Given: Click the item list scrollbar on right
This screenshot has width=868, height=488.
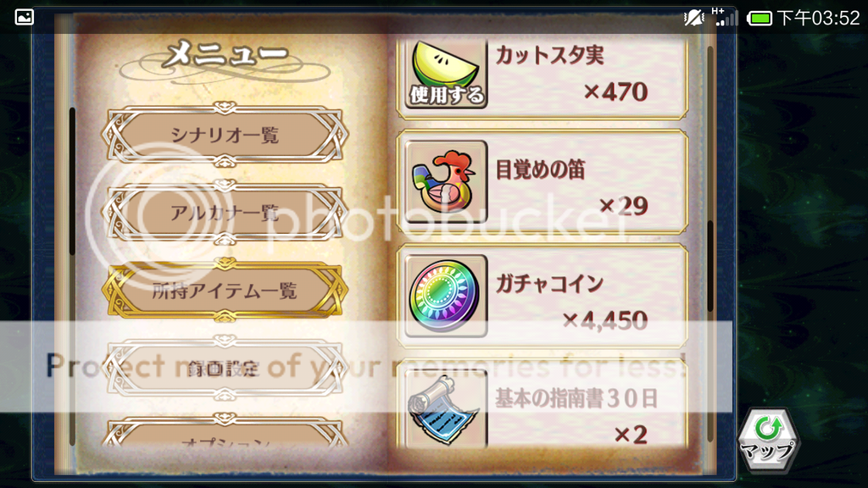Looking at the screenshot, I should pos(710,265).
